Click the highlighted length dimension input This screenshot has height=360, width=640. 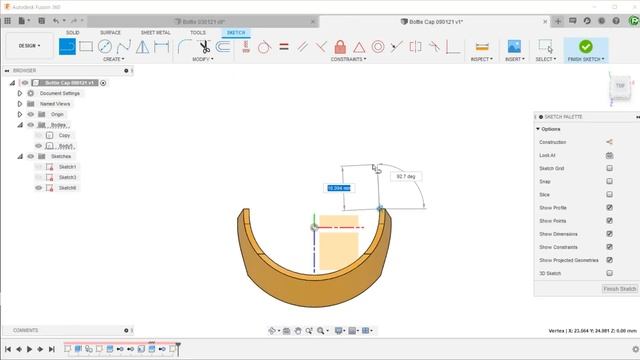(339, 188)
